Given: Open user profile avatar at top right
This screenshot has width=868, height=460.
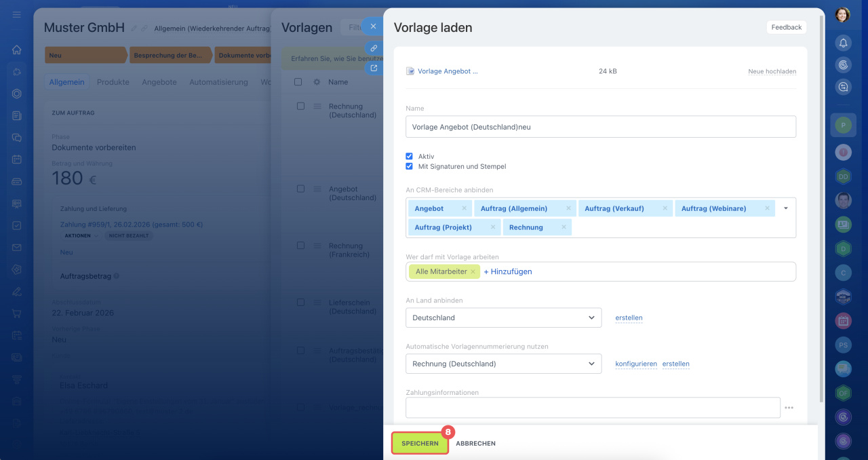Looking at the screenshot, I should [x=843, y=15].
